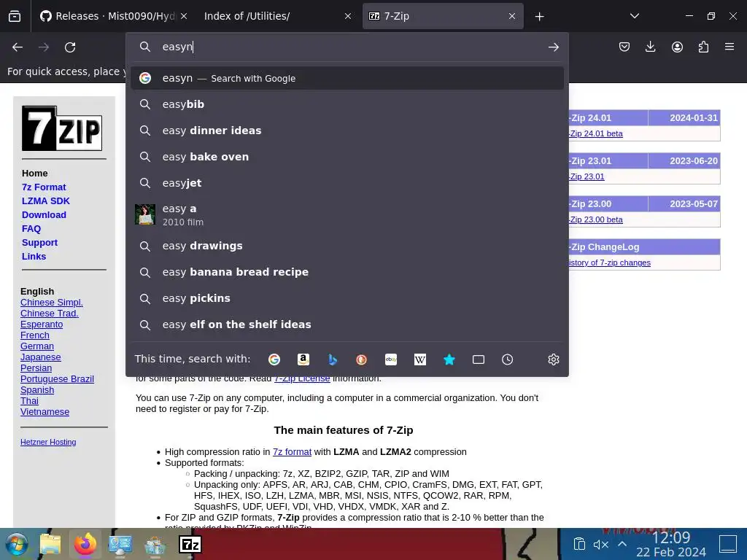Screen dimensions: 747x560
Task: Open the FAQ sidebar link
Action: (31, 228)
